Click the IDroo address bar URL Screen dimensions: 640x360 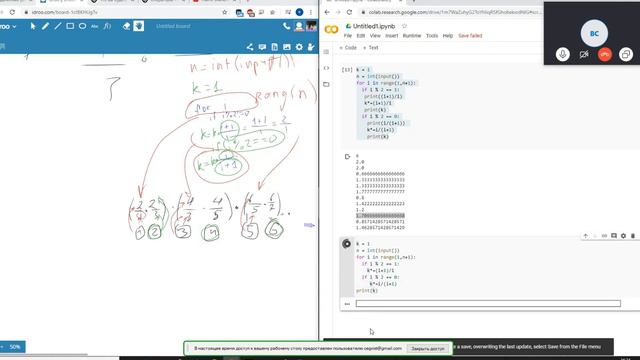[x=64, y=12]
